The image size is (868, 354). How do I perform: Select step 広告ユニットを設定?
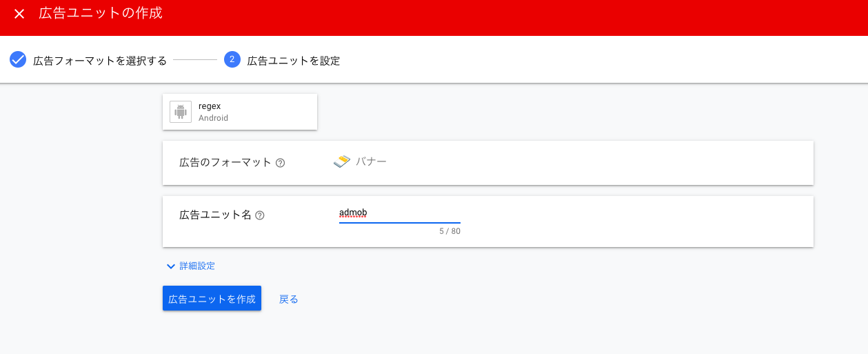click(294, 61)
